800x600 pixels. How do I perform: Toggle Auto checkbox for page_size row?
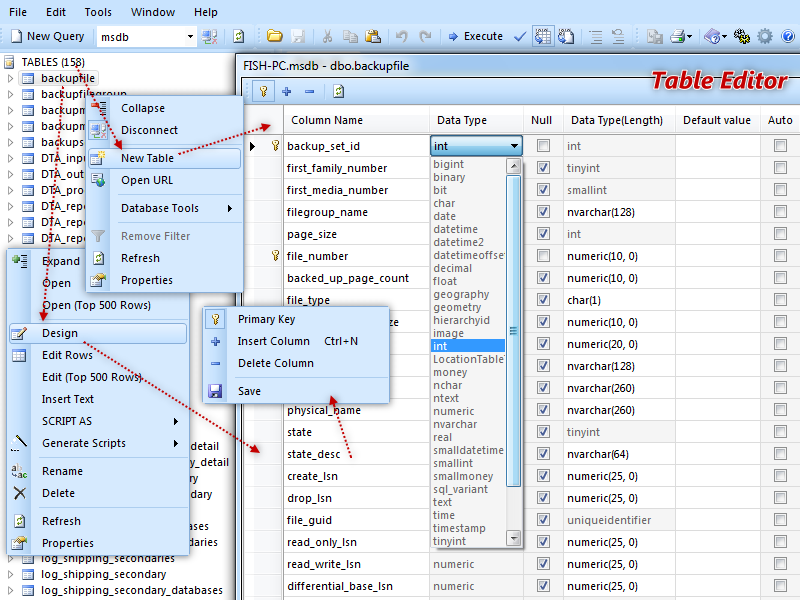click(780, 234)
